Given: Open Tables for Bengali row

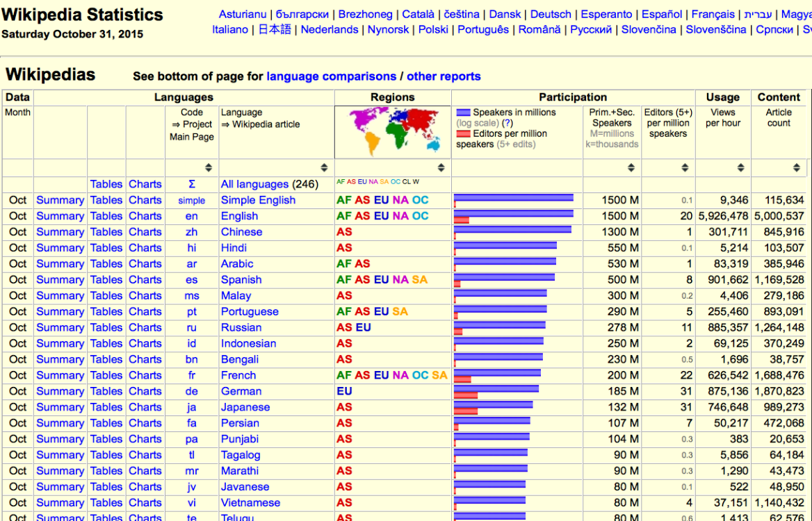Looking at the screenshot, I should point(106,360).
